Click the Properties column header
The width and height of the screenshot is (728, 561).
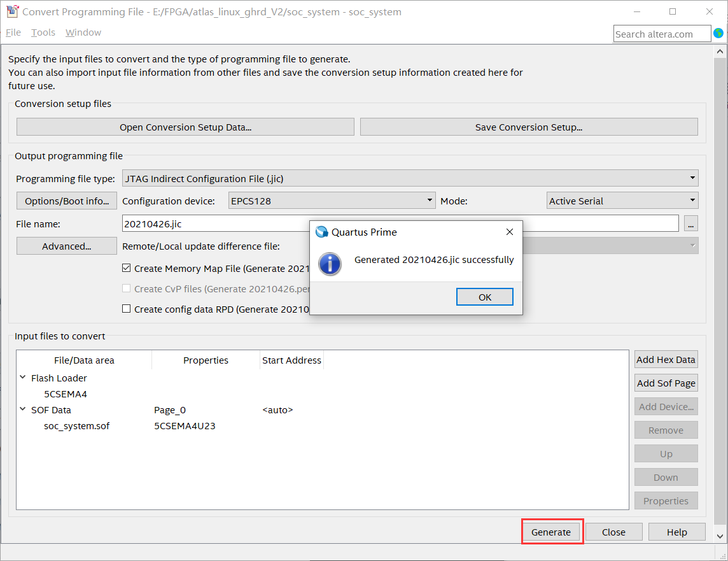(x=206, y=360)
